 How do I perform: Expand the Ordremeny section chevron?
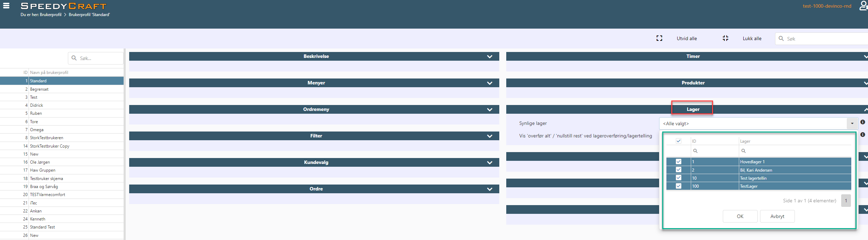click(490, 110)
